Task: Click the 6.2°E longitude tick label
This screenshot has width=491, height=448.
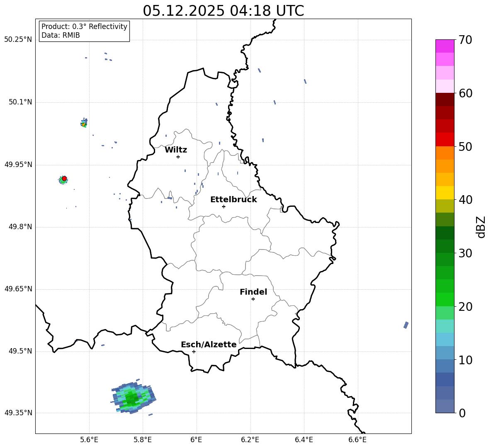Action: tap(250, 440)
